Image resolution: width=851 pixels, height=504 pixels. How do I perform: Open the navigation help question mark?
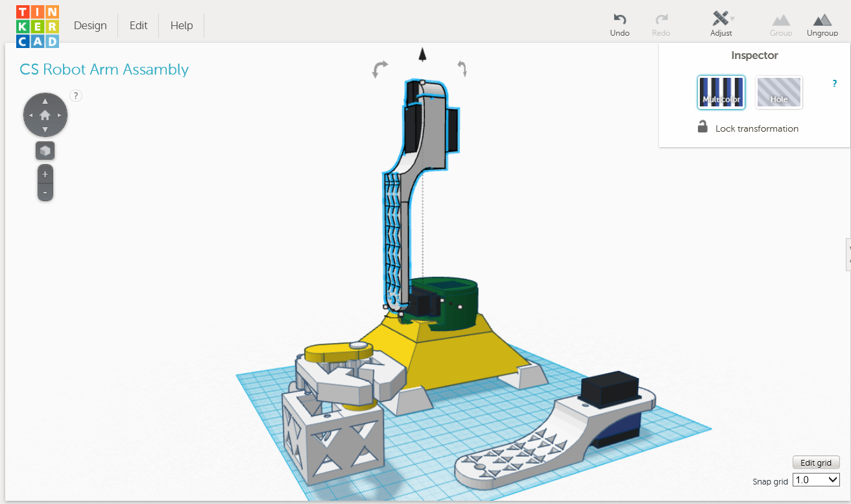tap(76, 96)
